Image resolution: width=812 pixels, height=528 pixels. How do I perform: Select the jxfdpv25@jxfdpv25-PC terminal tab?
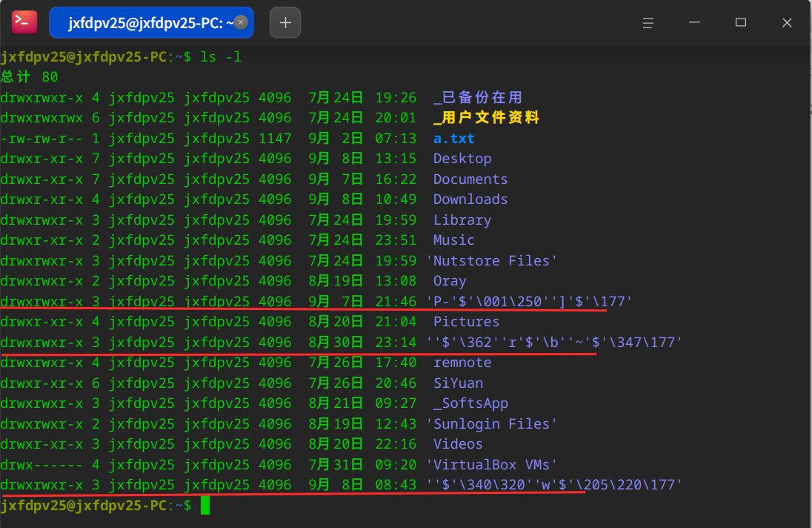(x=151, y=22)
